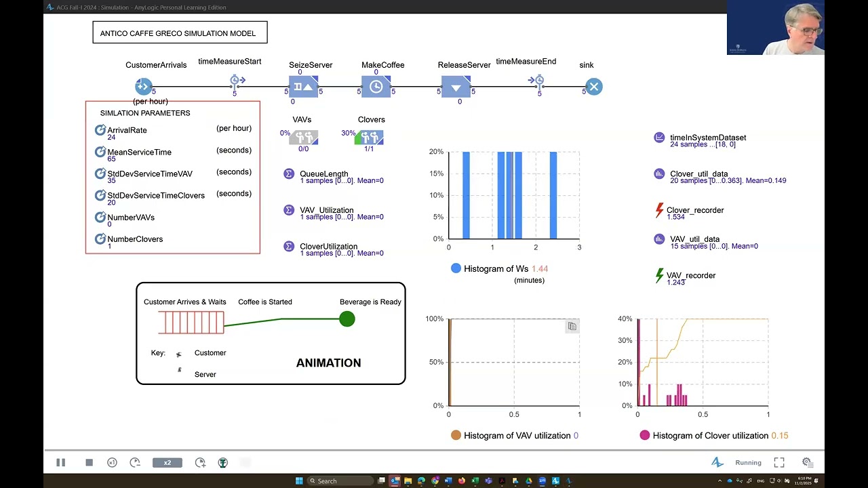Enter full screen mode
Image resolution: width=868 pixels, height=488 pixels.
point(779,462)
